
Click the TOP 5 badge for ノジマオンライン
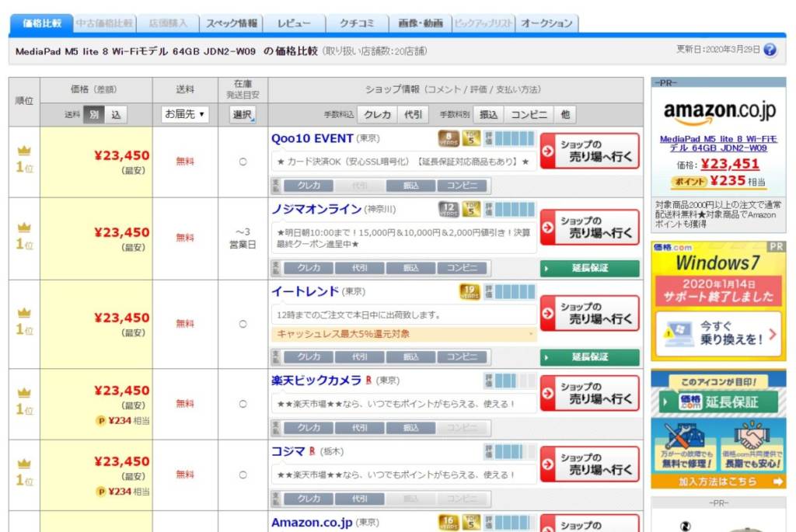coord(471,209)
